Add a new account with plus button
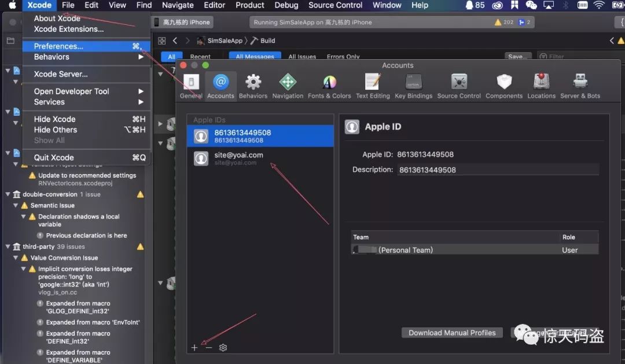625x364 pixels. pos(194,348)
